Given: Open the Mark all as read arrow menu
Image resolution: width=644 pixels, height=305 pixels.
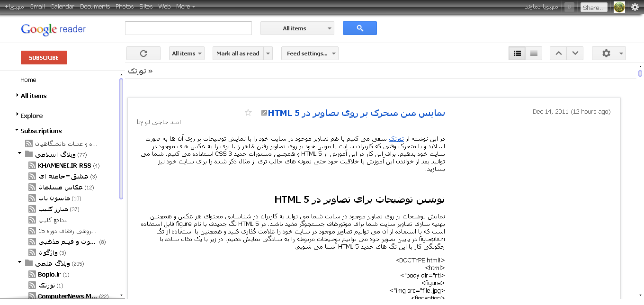Looking at the screenshot, I should (x=268, y=54).
